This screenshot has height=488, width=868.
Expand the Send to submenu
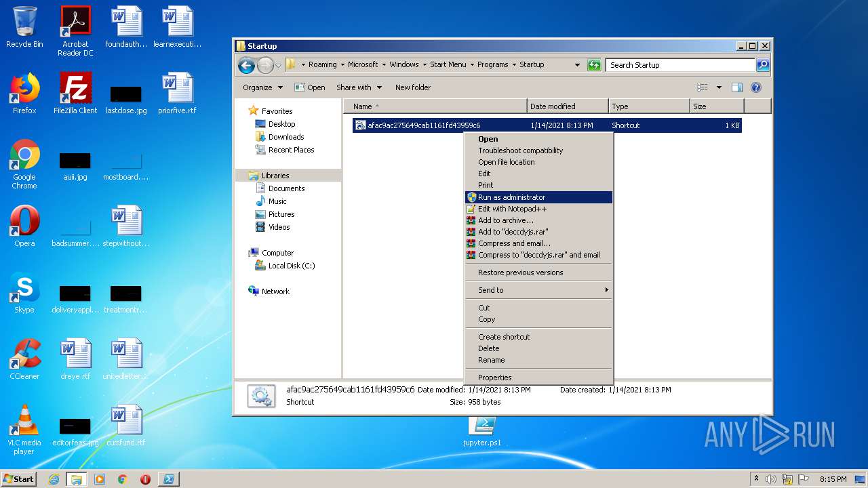(x=538, y=290)
